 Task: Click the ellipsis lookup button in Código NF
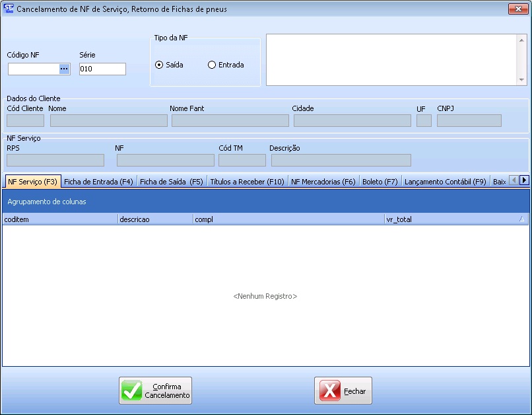pos(64,69)
